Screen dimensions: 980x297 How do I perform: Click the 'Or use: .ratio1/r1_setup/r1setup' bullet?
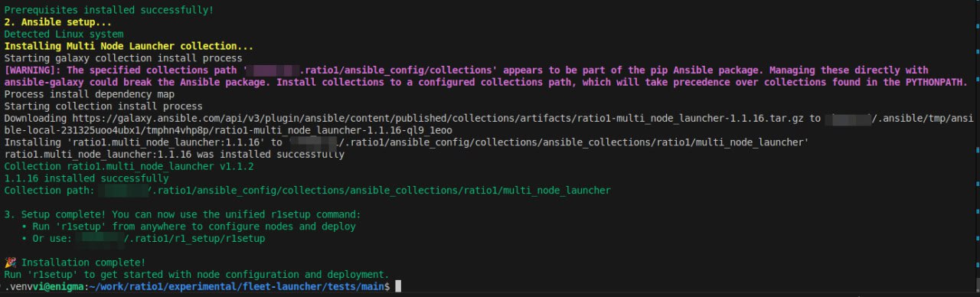coord(143,239)
